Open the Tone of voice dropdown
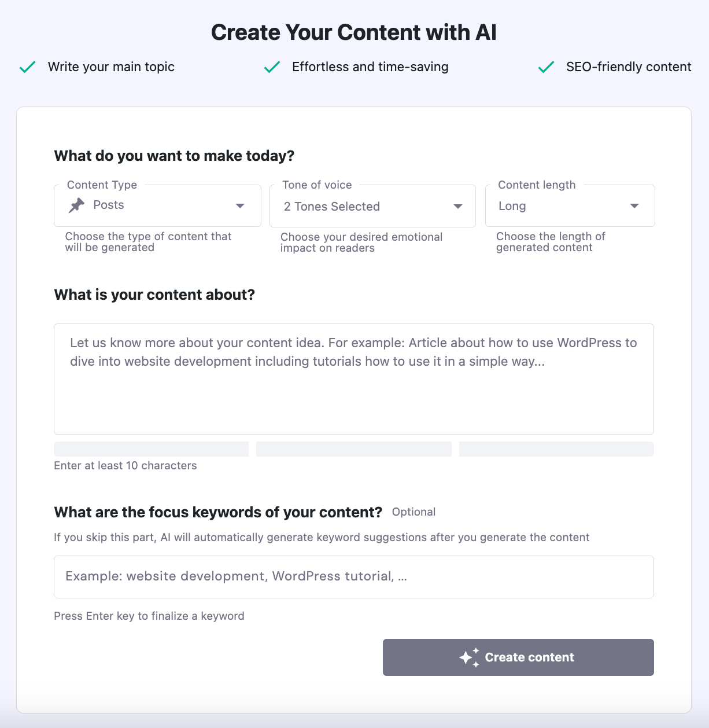709x728 pixels. pos(372,206)
